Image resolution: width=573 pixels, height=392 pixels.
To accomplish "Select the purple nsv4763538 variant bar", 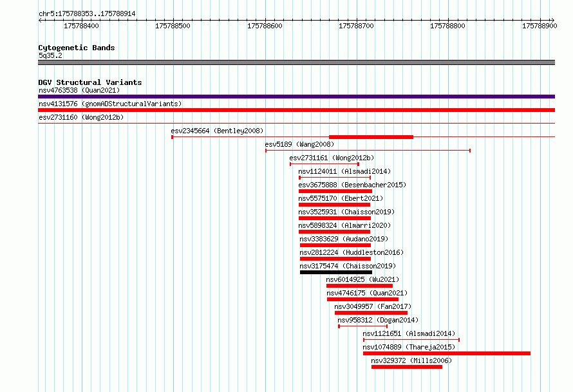I will (296, 97).
